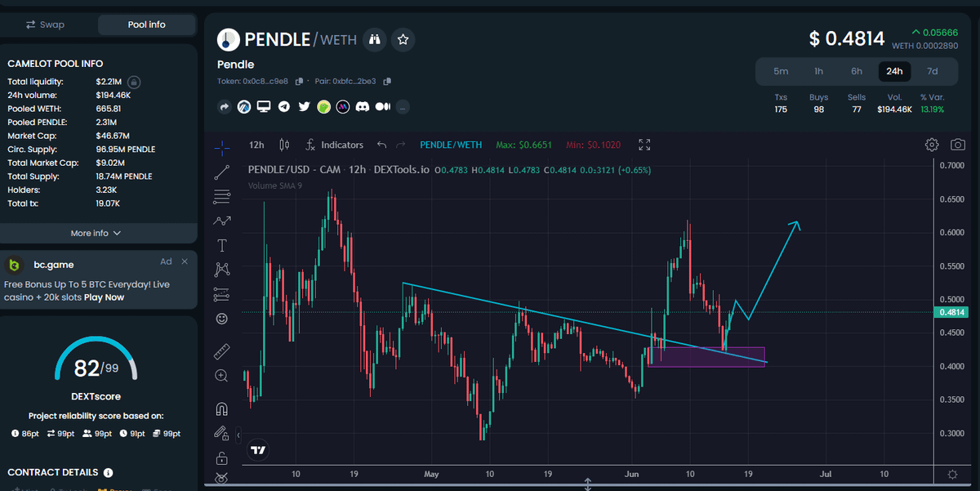
Task: Add PENDLE to favorites with star
Action: click(403, 38)
